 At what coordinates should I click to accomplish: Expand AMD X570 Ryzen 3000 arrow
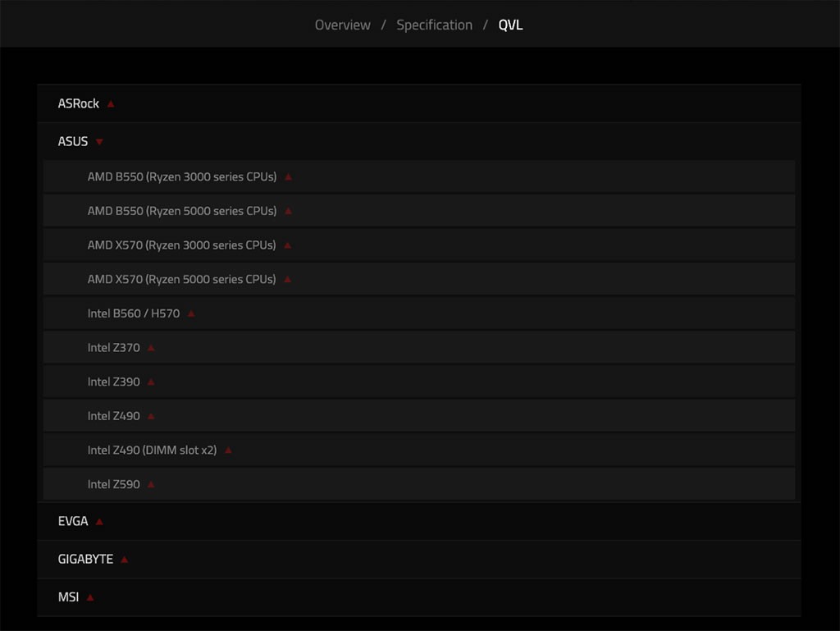[288, 245]
